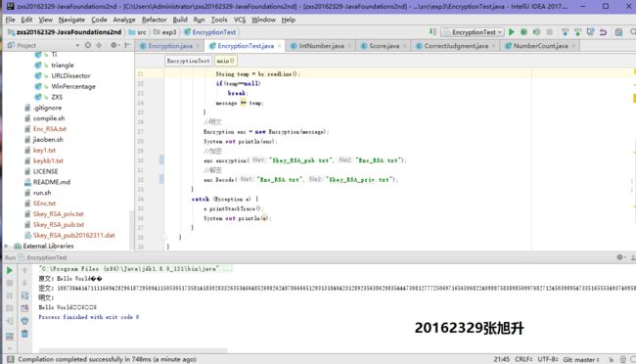Commit changes to VCS (green arrow)

(x=577, y=31)
